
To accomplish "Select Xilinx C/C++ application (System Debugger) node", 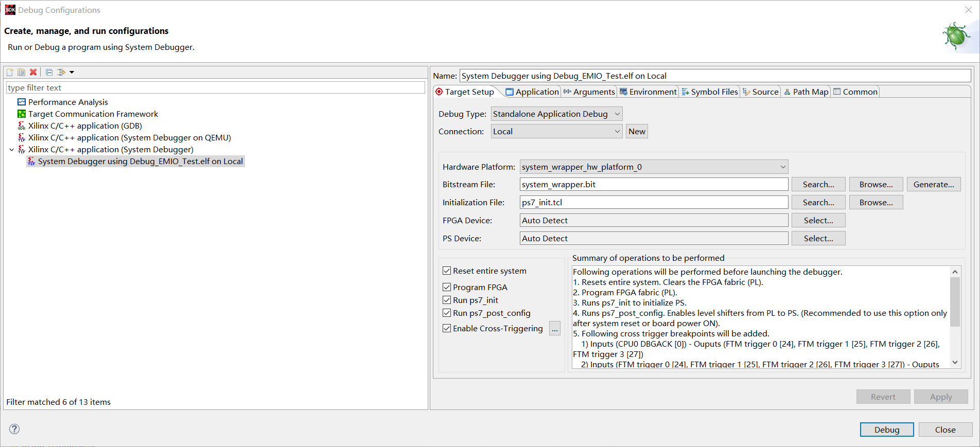I will tap(111, 149).
